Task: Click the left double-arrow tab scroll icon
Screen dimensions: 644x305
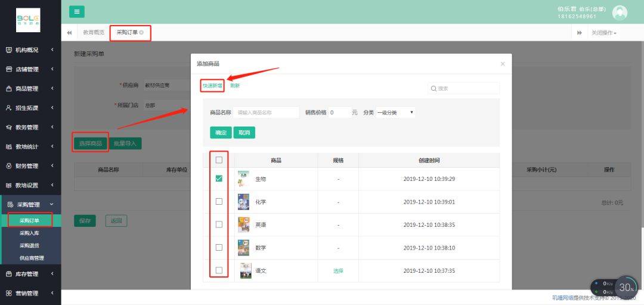Action: [x=69, y=32]
